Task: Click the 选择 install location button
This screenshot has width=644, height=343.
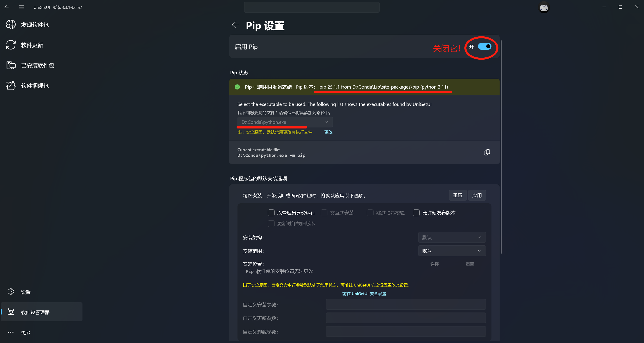Action: pos(435,264)
